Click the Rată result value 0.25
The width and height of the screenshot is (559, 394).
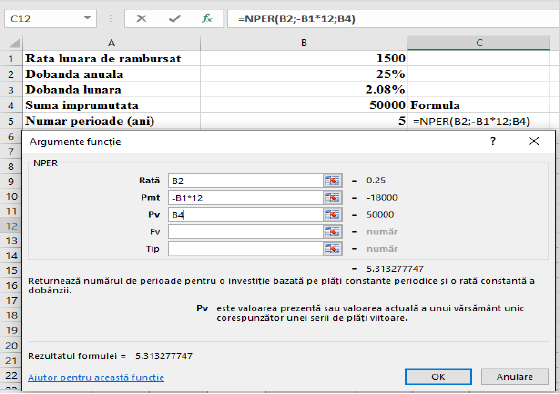(x=376, y=180)
